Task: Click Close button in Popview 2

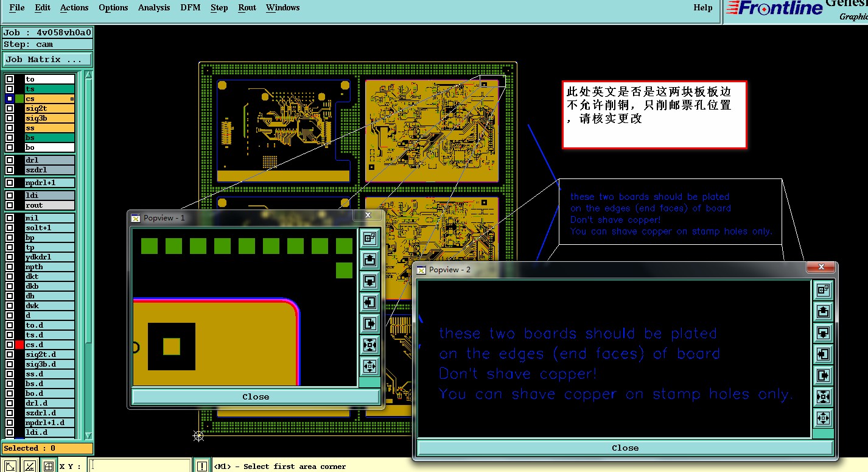Action: pyautogui.click(x=625, y=448)
